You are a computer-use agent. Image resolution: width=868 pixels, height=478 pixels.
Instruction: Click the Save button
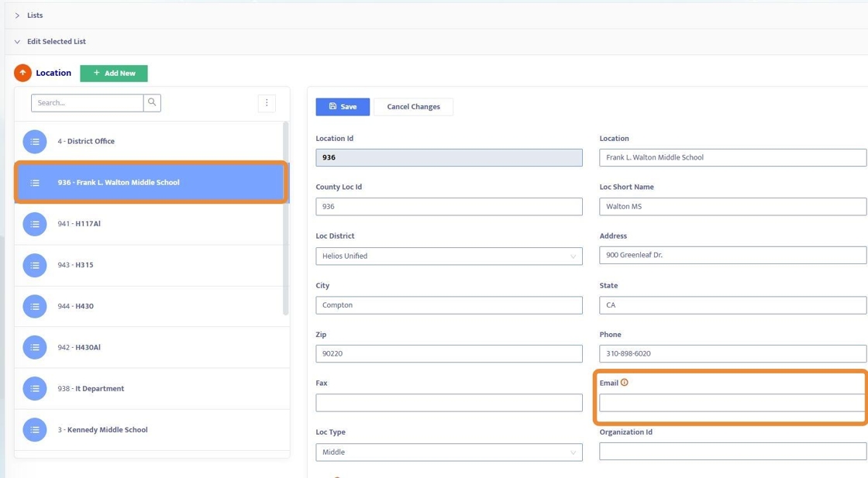pyautogui.click(x=343, y=107)
